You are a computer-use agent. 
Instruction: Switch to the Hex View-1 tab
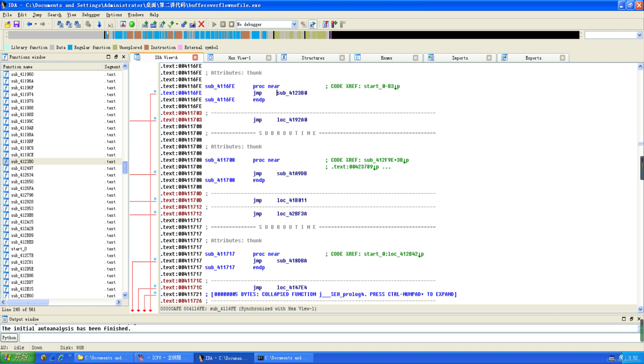click(239, 58)
